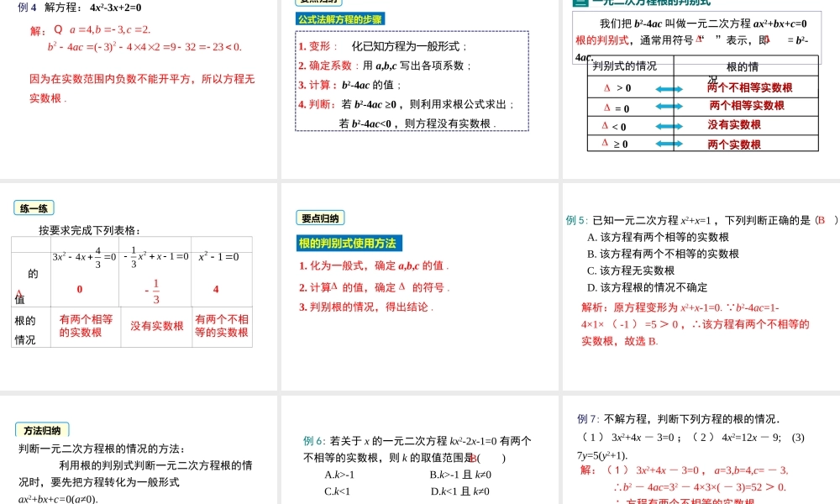Open the 例7 不解方程 slide
The image size is (840, 504).
tap(701, 450)
